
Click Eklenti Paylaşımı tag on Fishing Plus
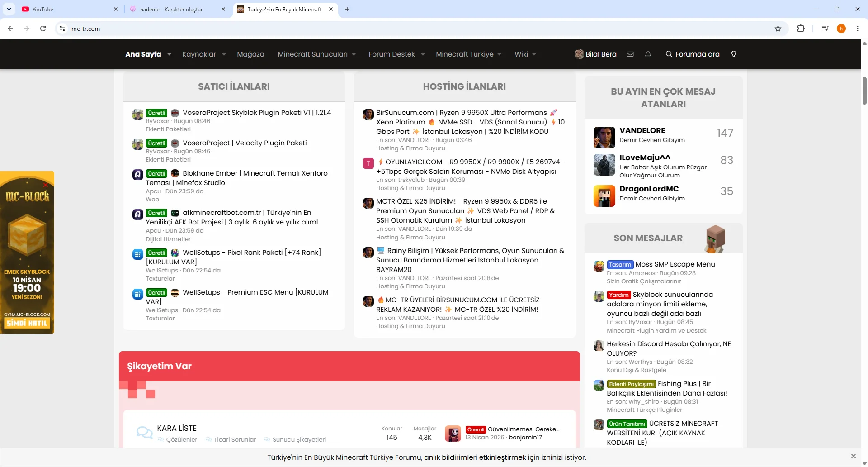pyautogui.click(x=631, y=384)
